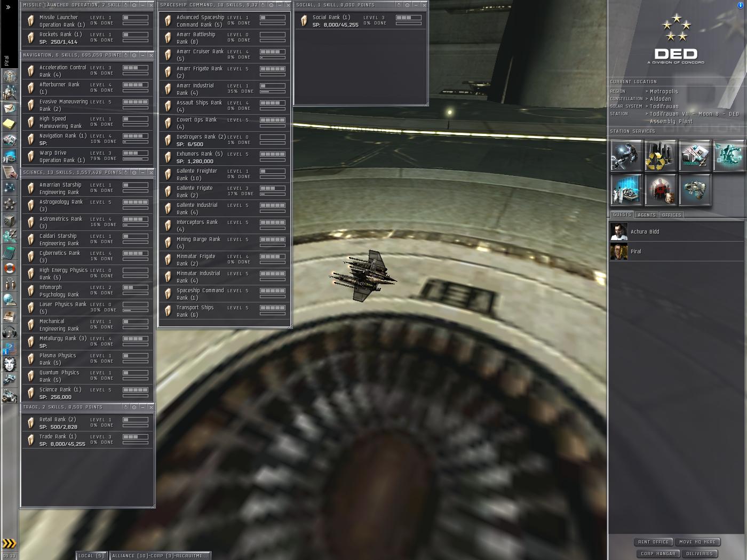Click the red lifebuoy help icon in the sidebar
This screenshot has height=560, width=747.
[x=10, y=268]
